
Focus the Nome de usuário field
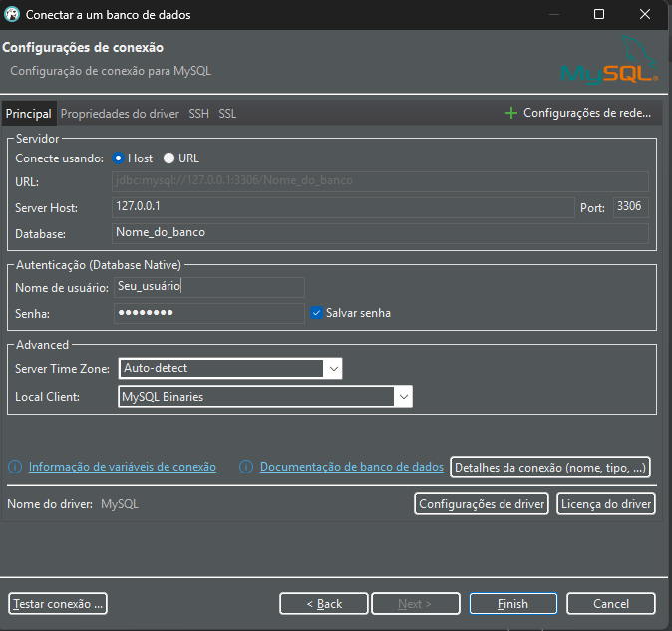[x=209, y=287]
